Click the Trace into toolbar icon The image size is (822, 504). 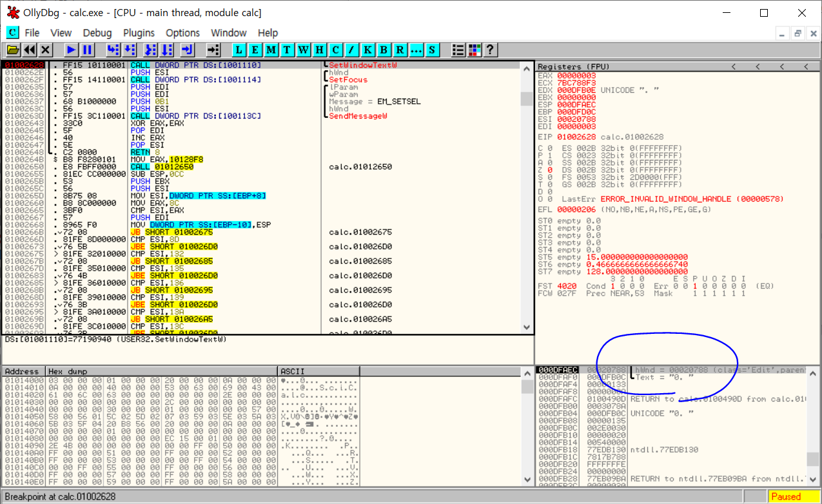click(150, 50)
